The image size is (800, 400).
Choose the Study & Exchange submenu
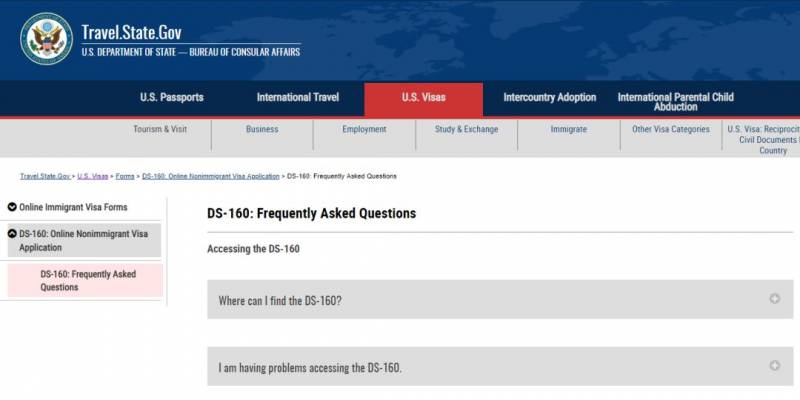tap(466, 129)
